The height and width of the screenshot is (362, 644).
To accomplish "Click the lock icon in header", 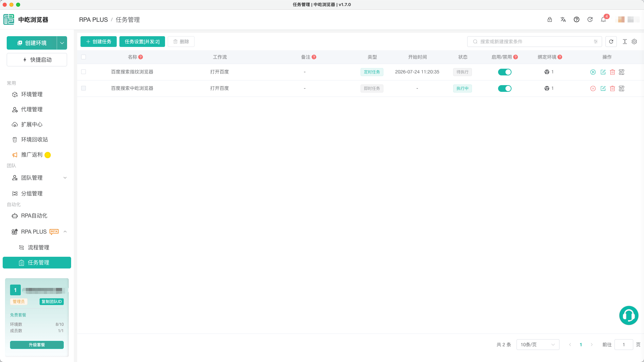I will pyautogui.click(x=550, y=19).
